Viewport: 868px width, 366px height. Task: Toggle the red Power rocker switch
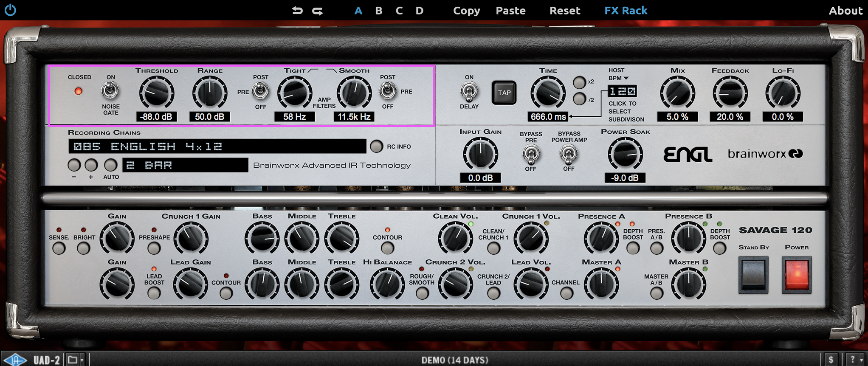[797, 274]
